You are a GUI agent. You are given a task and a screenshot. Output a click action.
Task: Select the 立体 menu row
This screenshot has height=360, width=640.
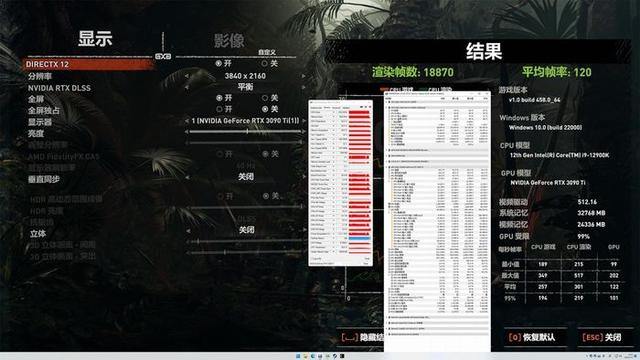pyautogui.click(x=38, y=233)
